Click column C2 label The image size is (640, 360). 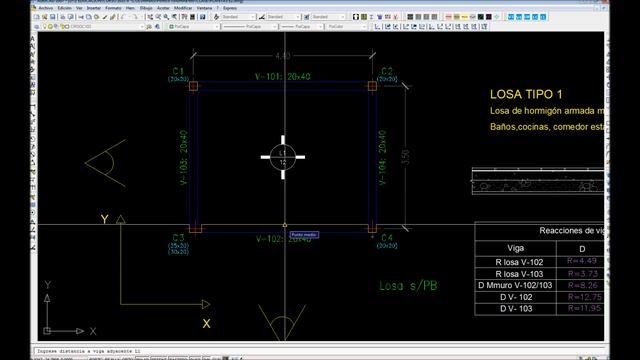point(387,71)
